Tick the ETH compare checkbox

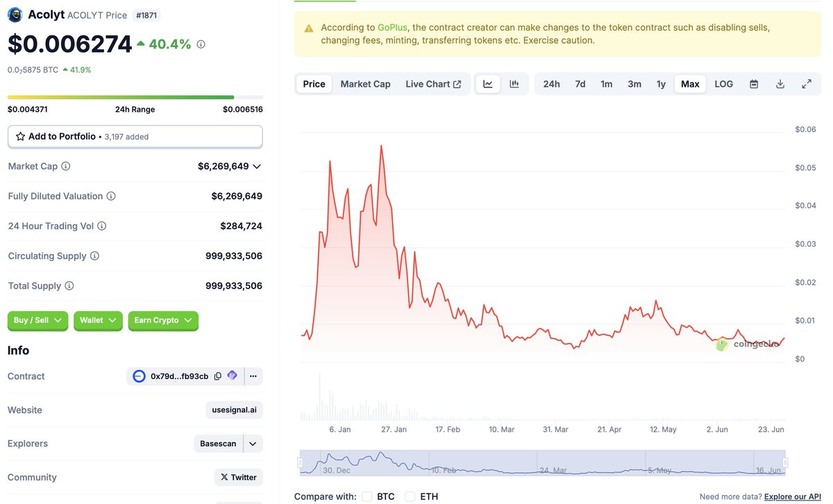point(410,496)
